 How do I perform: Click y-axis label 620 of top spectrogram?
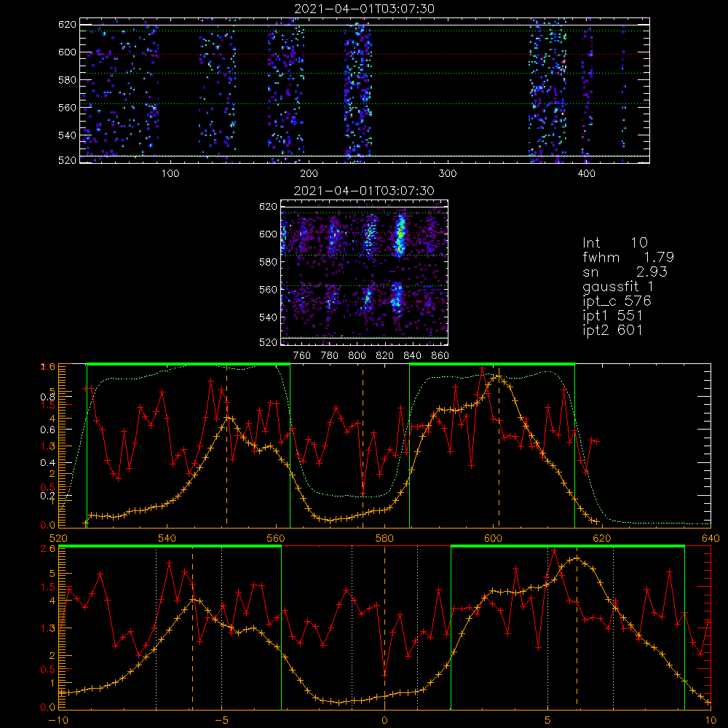(67, 25)
